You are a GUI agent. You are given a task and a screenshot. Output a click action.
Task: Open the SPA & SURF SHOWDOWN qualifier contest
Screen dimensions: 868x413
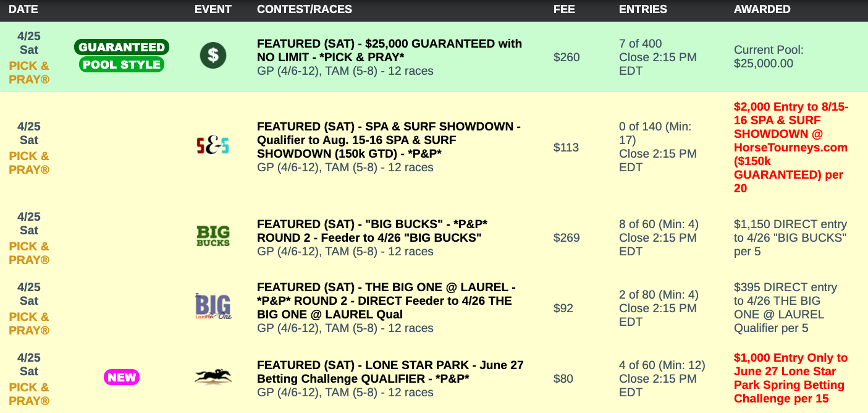[389, 140]
